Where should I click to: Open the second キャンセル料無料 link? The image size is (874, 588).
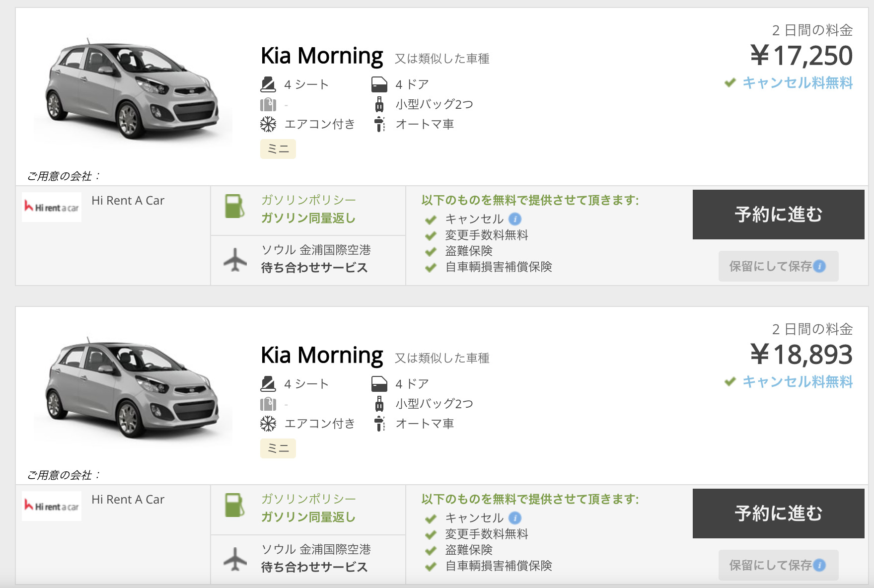(797, 382)
